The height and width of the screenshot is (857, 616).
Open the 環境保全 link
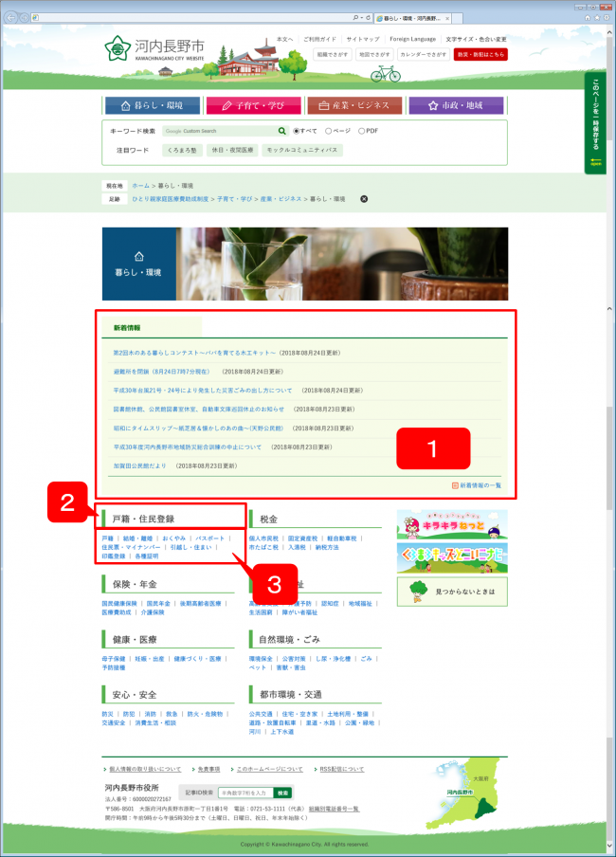261,659
